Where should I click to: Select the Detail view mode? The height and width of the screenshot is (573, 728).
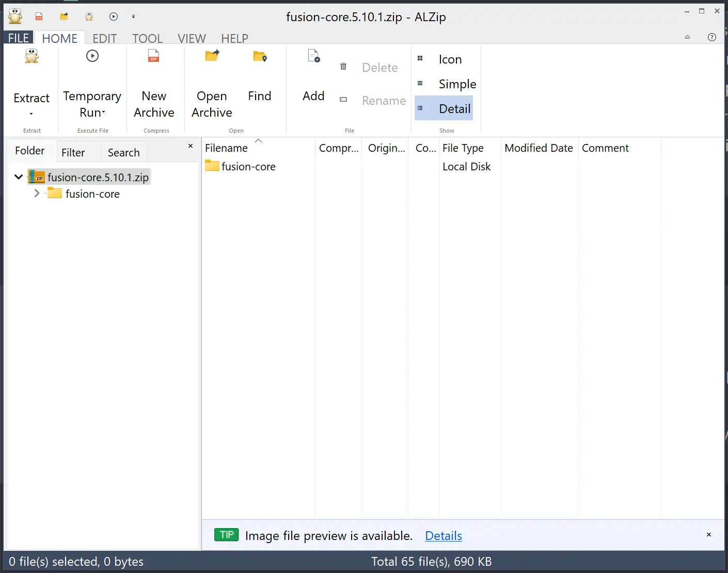pyautogui.click(x=444, y=108)
